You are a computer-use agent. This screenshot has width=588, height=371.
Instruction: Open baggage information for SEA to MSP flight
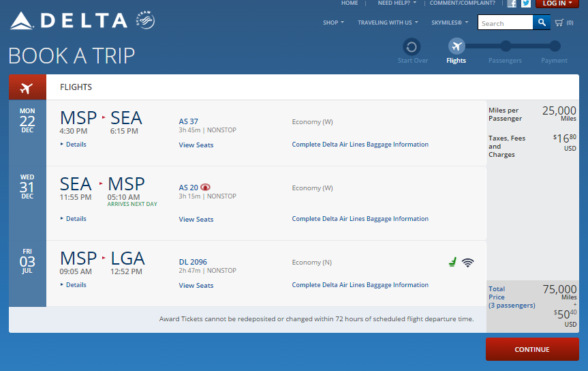[x=360, y=218]
